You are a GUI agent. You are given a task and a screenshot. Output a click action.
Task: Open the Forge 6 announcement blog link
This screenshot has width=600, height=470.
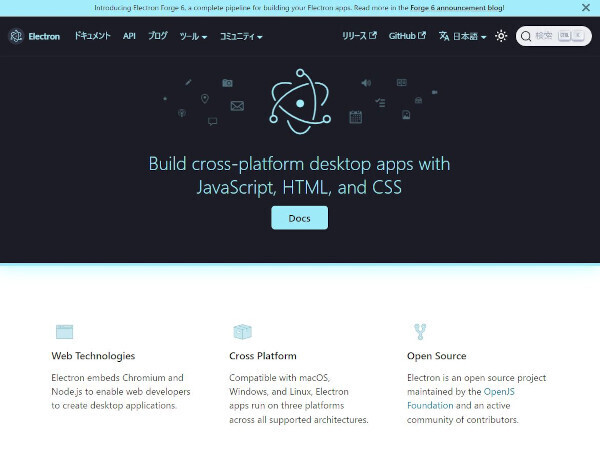pos(457,8)
